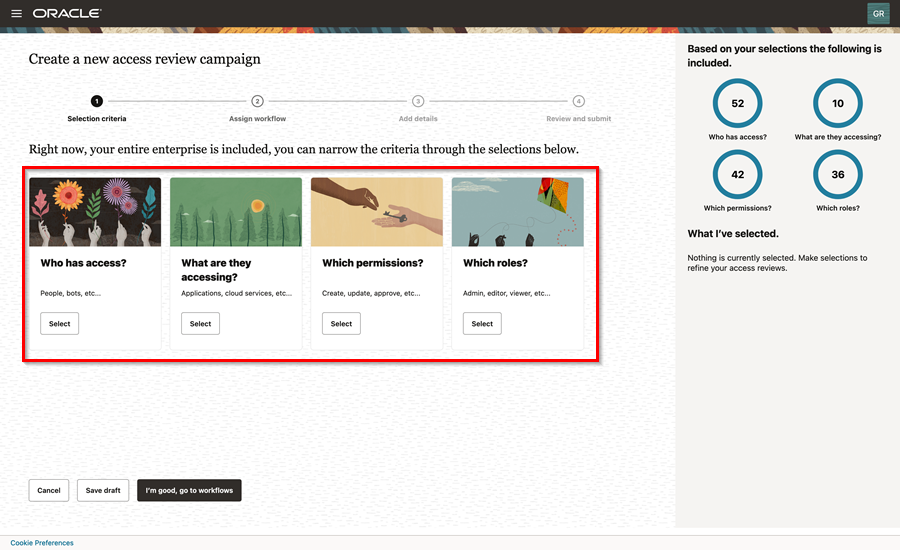This screenshot has width=900, height=550.
Task: Click the Right now, your entire enterprise sentence
Action: click(x=304, y=149)
